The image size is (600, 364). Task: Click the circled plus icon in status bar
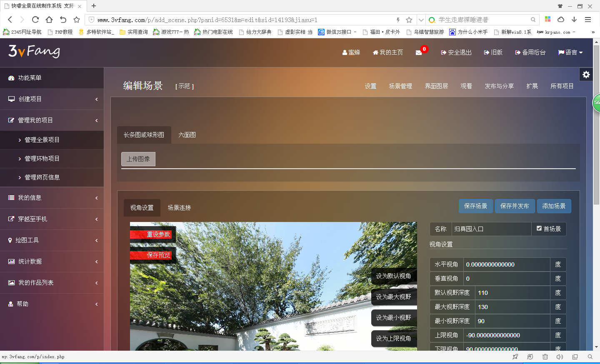click(x=530, y=357)
